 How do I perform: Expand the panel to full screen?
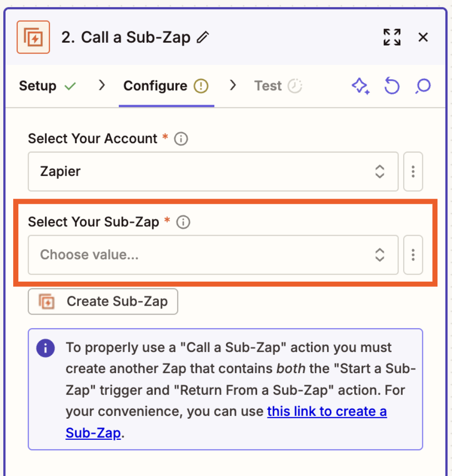click(392, 37)
